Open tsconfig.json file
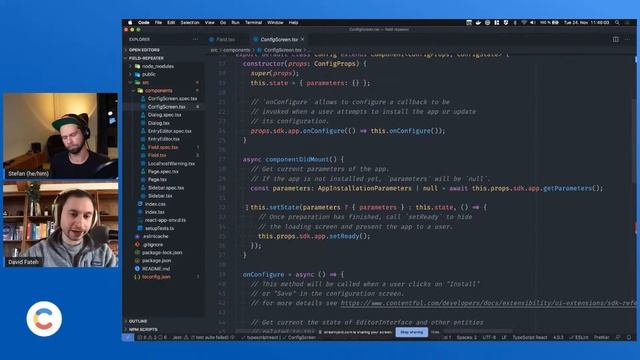The height and width of the screenshot is (360, 640). 156,277
